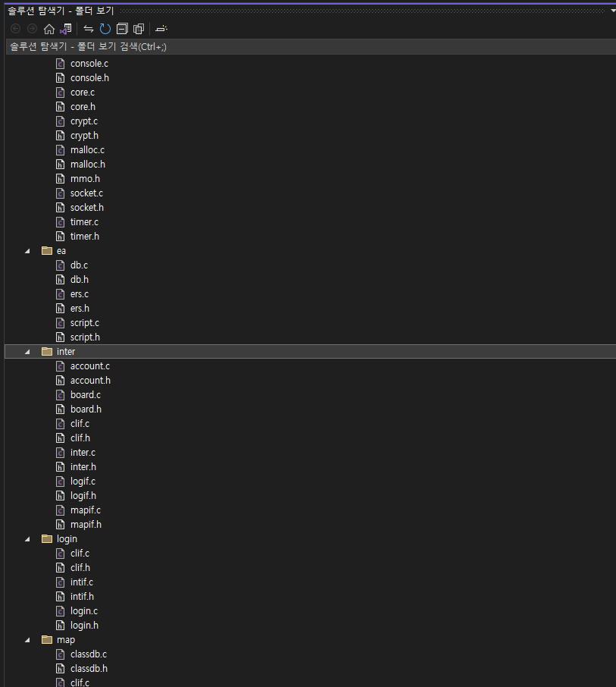616x687 pixels.
Task: Click the login.h header file icon
Action: tap(61, 626)
